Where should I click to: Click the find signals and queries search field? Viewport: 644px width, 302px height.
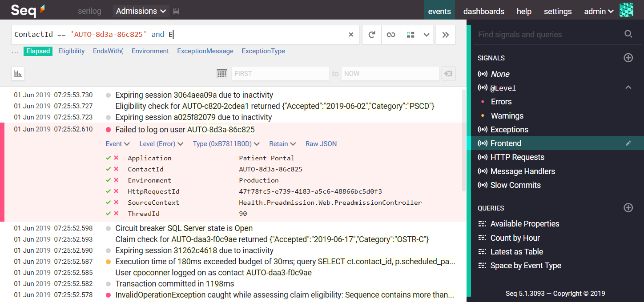click(534, 34)
